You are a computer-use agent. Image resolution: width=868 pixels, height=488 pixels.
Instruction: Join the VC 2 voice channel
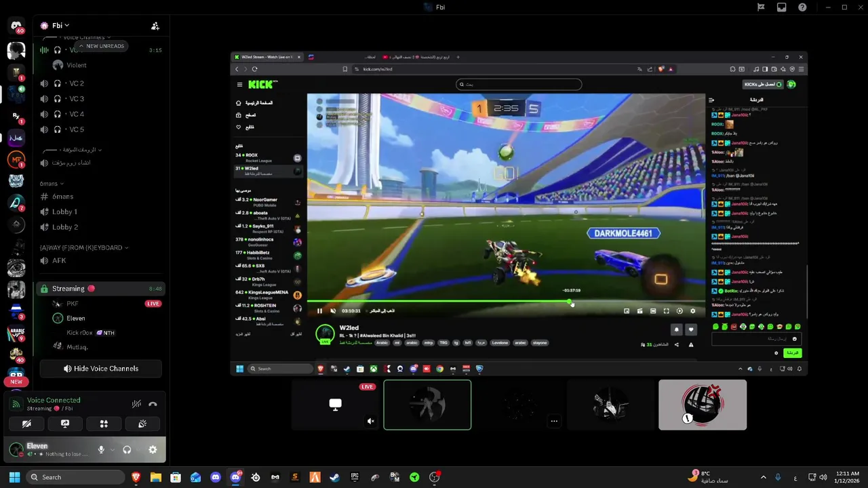100,83
